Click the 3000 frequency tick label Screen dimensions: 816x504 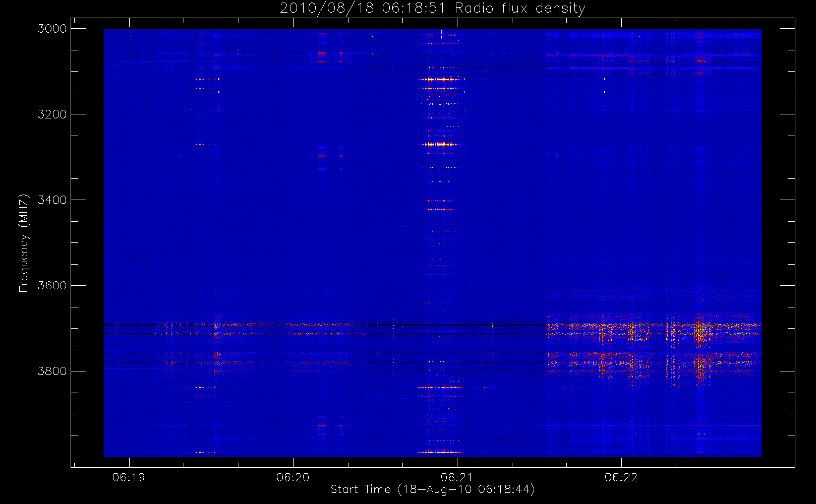coord(52,29)
